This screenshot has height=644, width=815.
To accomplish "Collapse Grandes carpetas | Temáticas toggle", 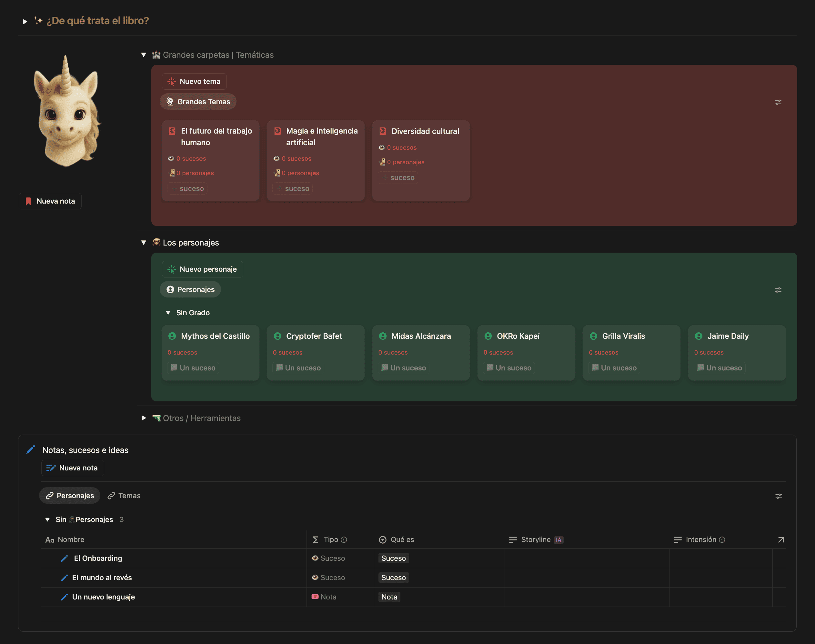I will tap(144, 55).
